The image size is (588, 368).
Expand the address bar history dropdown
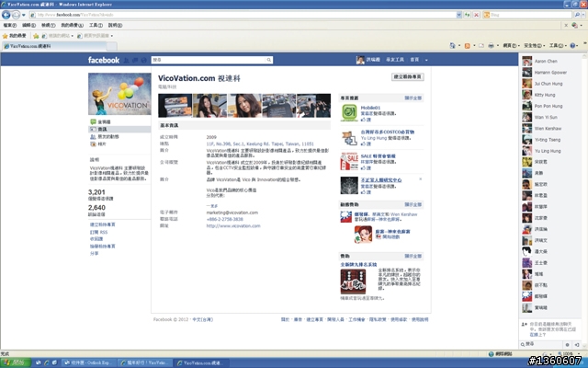pyautogui.click(x=459, y=15)
